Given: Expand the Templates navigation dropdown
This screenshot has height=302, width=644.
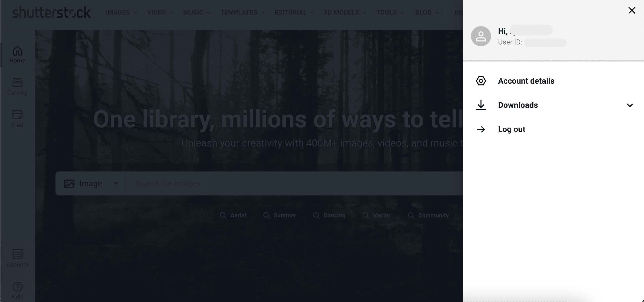Looking at the screenshot, I should 243,12.
